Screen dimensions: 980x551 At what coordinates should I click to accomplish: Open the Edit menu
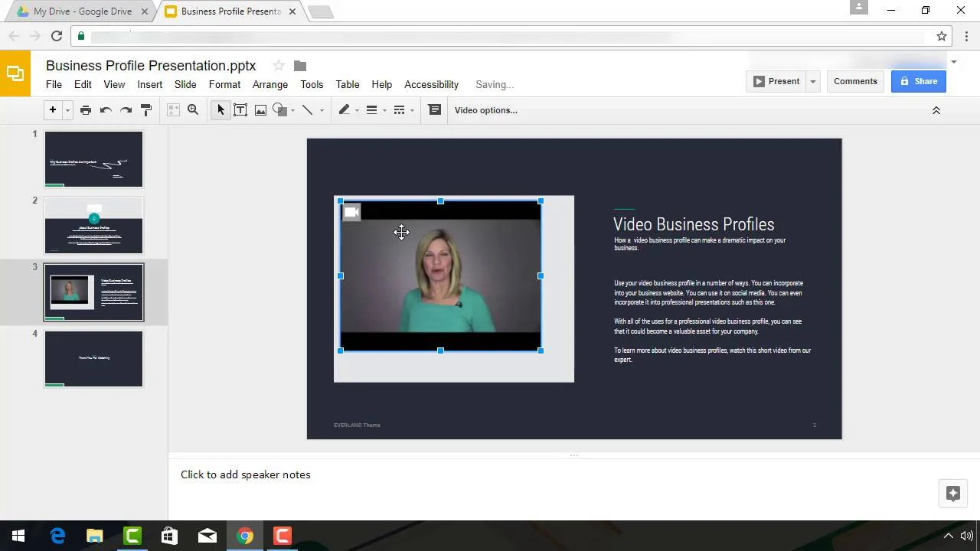[83, 84]
